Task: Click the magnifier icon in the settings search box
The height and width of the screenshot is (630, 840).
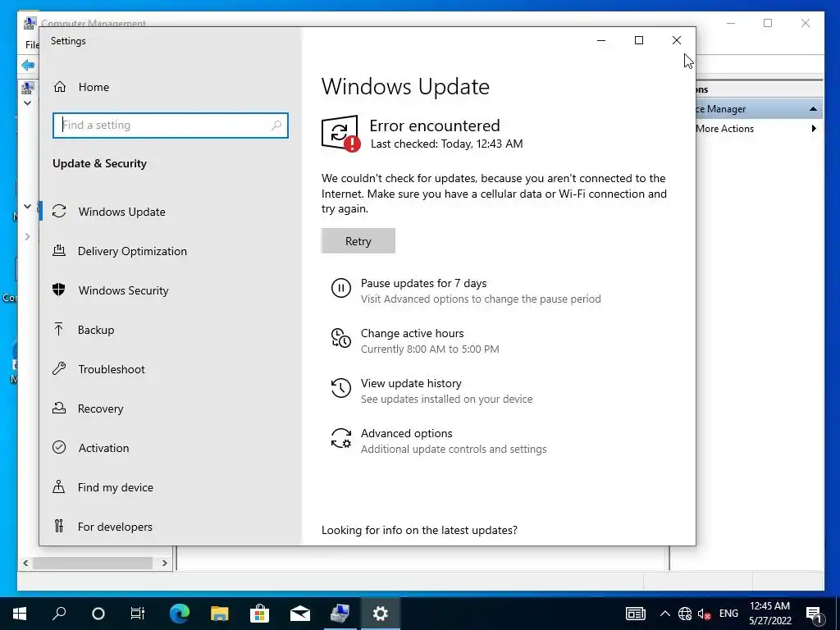Action: pos(276,126)
